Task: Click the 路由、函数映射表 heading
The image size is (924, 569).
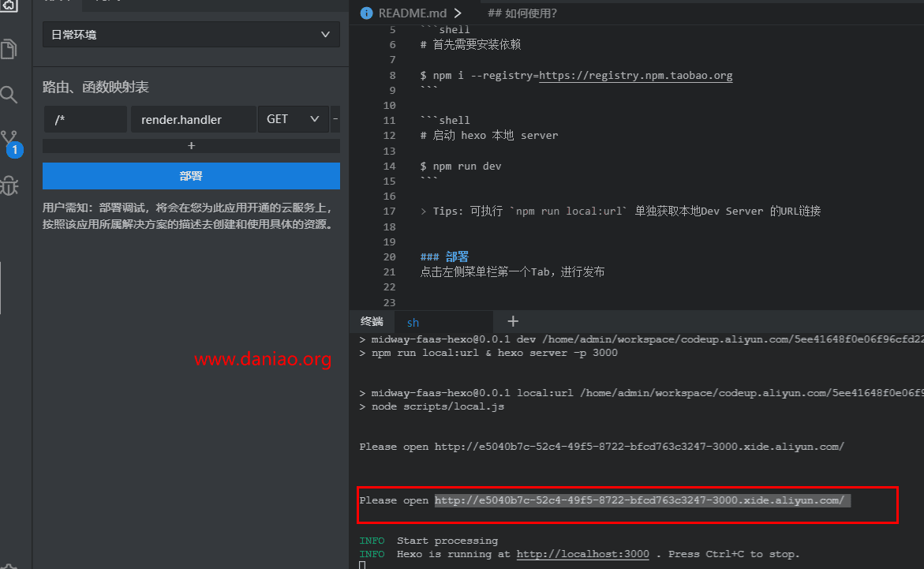Action: [95, 88]
